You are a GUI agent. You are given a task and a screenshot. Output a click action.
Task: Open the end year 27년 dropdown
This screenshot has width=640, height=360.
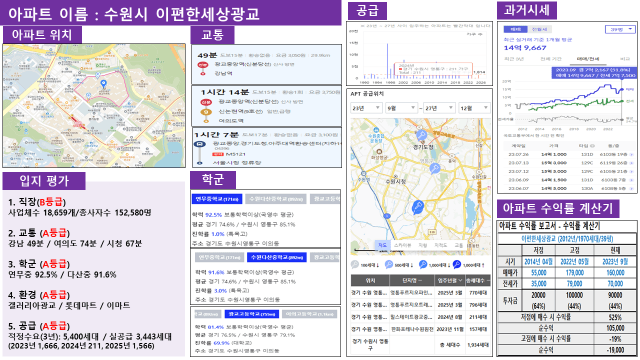pyautogui.click(x=439, y=108)
